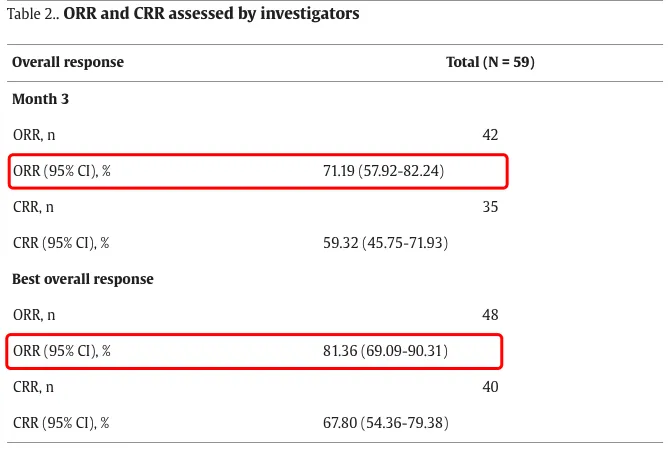Screen dimensions: 668x452
Task: Select the 59.32 (45.75-71.93) value
Action: pos(383,243)
